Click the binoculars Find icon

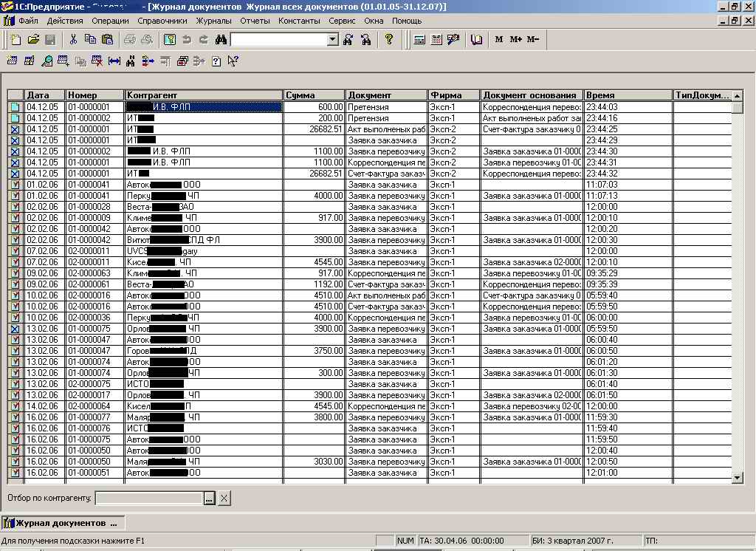tap(221, 40)
